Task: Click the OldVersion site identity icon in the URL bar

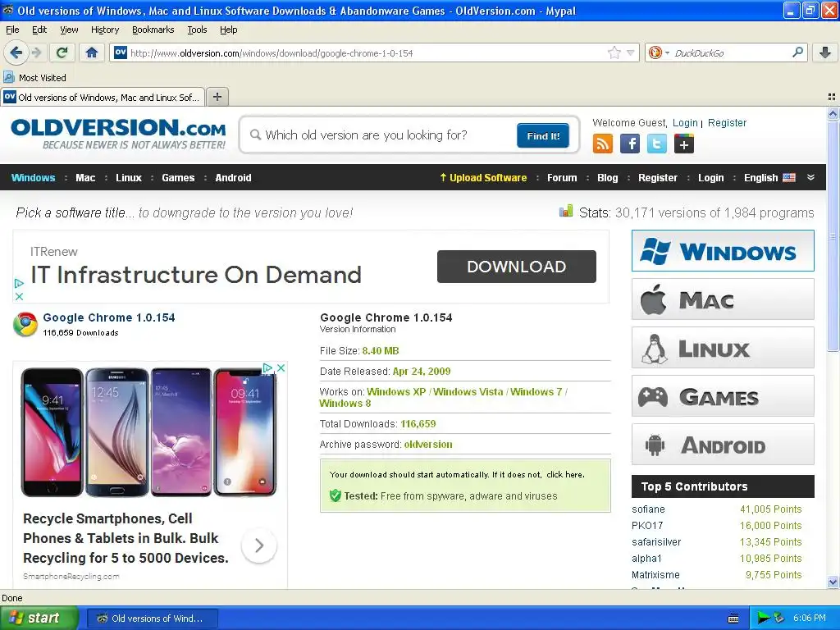Action: (x=121, y=52)
